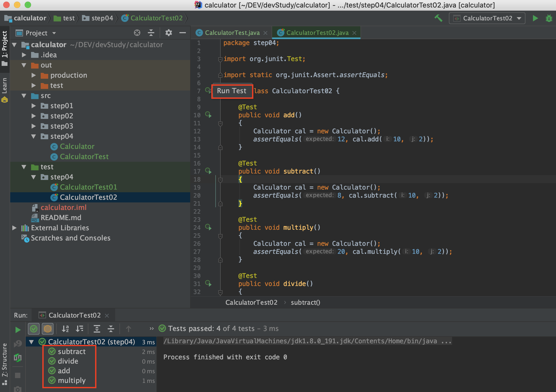Viewport: 556px width, 392px height.
Task: Open calculator.iml file
Action: (x=63, y=208)
